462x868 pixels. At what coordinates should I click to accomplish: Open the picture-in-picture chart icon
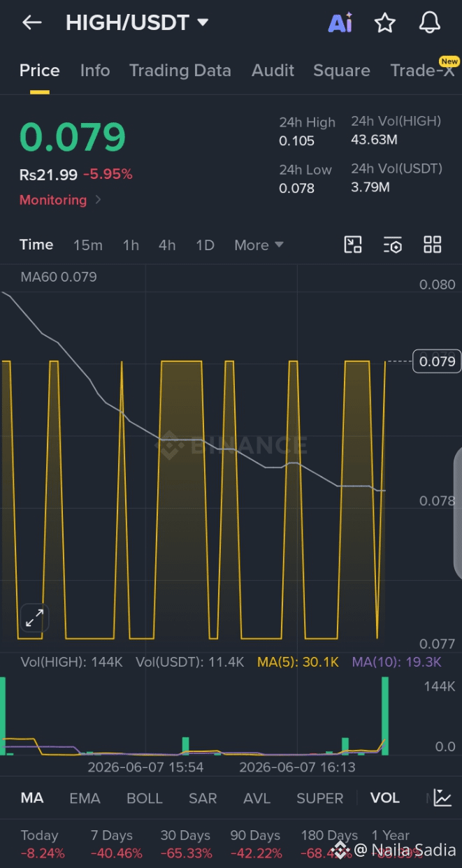(x=353, y=245)
